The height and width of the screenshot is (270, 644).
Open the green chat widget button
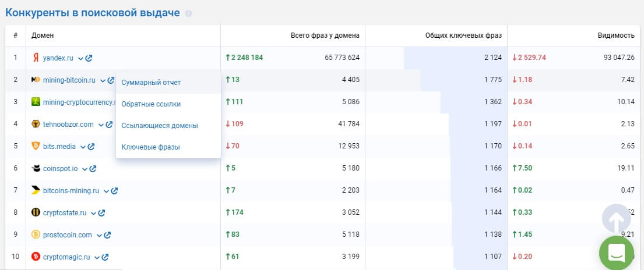pos(616,253)
